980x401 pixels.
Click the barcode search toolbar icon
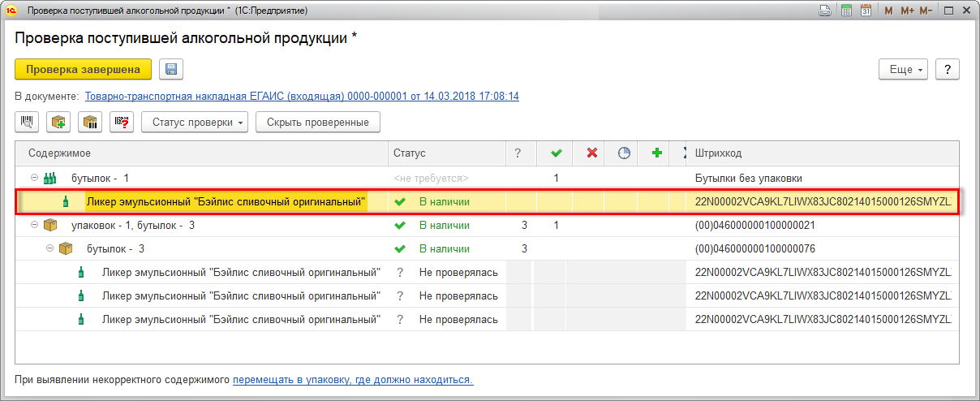[28, 123]
